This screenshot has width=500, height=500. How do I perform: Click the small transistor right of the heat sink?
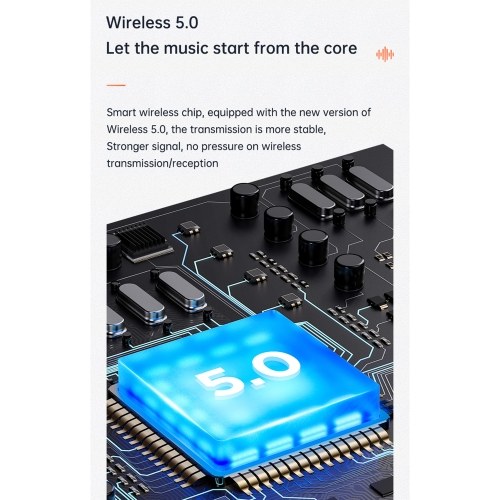189,228
